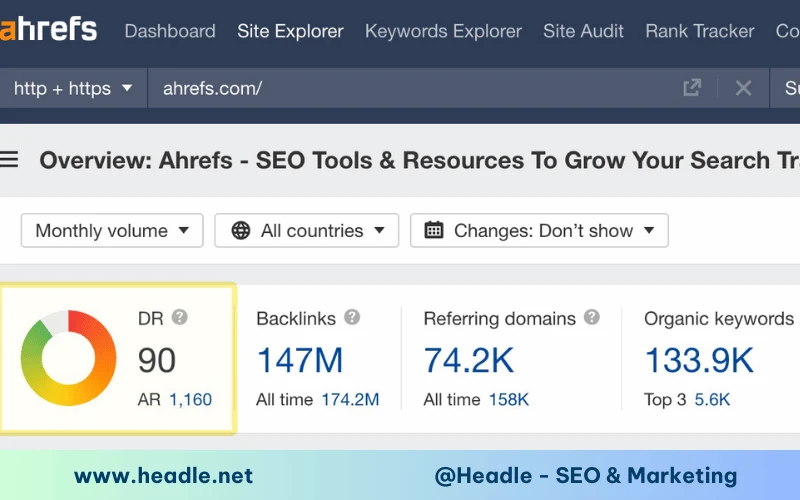Open Rank Tracker from the navigation bar
The width and height of the screenshot is (800, 500).
[699, 31]
